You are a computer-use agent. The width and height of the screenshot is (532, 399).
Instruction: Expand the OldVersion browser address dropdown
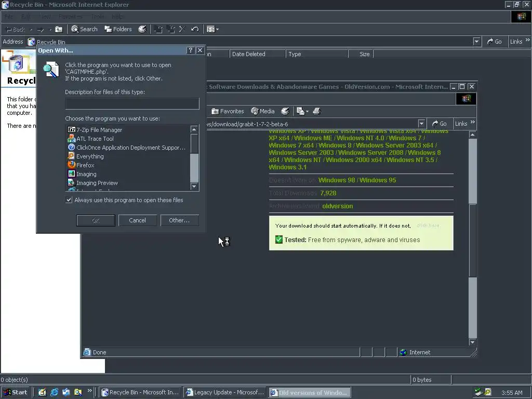(x=421, y=124)
